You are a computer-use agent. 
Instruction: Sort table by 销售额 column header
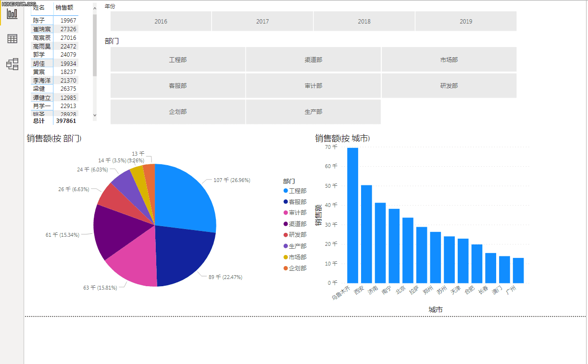click(x=64, y=8)
